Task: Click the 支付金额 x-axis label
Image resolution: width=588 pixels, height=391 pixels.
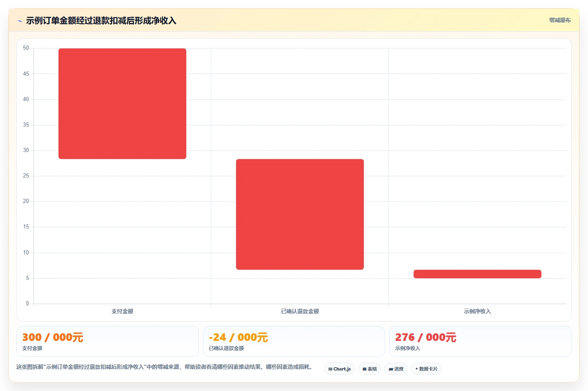Action: point(122,311)
